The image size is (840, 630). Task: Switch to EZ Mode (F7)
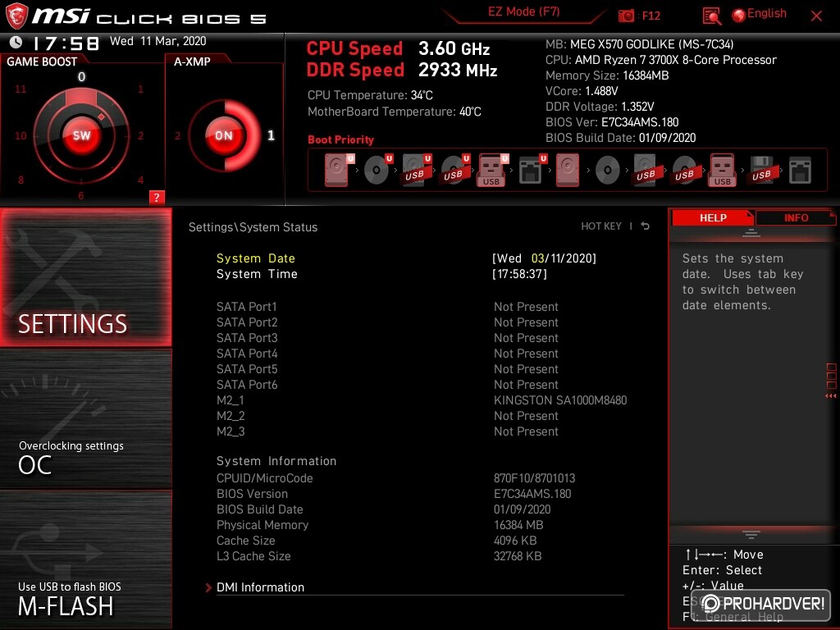[523, 11]
